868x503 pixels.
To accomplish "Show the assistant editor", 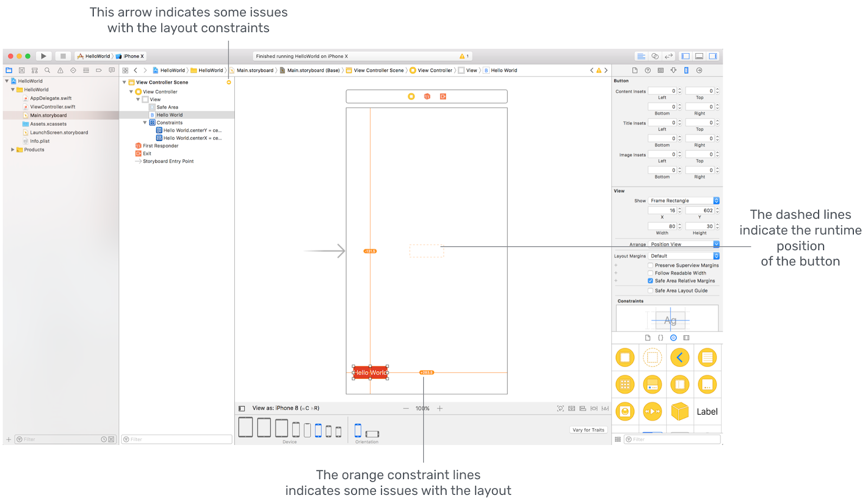I will [x=655, y=56].
